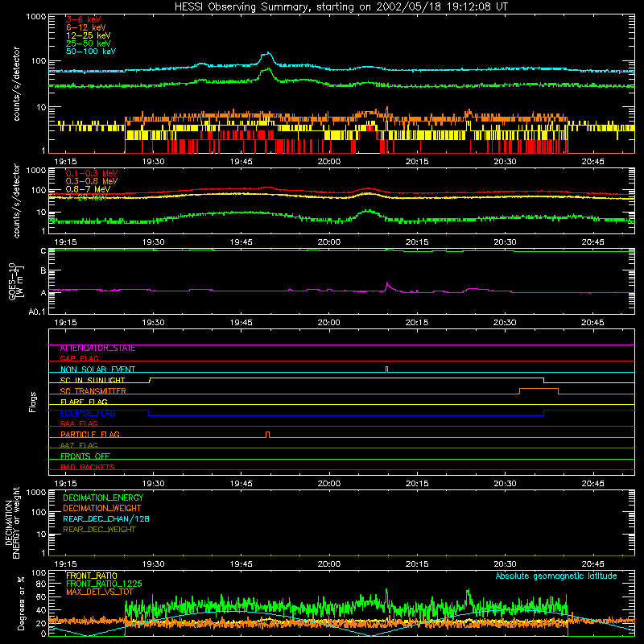Select the green 25-50 keV legend label
Image resolution: width=644 pixels, height=644 pixels.
pyautogui.click(x=89, y=43)
